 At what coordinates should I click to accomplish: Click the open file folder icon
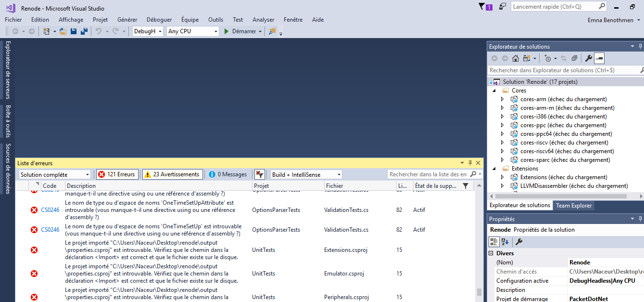(x=63, y=31)
